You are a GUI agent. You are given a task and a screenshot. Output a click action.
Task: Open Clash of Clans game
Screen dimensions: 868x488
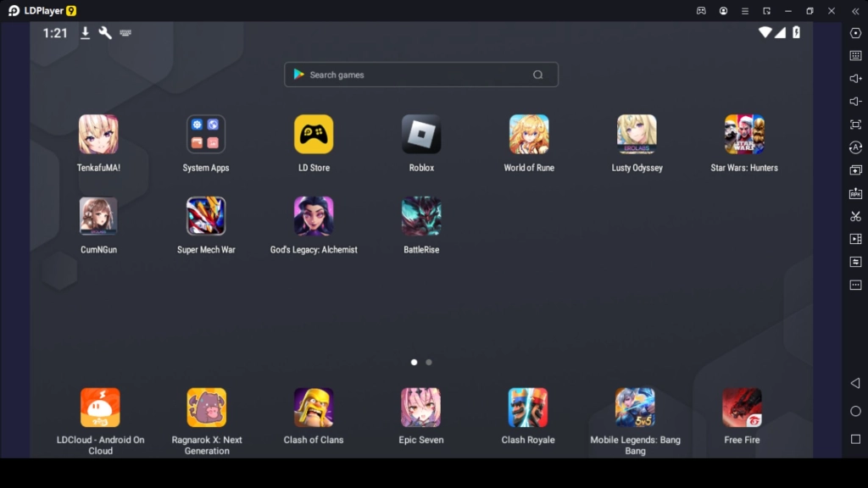(314, 408)
